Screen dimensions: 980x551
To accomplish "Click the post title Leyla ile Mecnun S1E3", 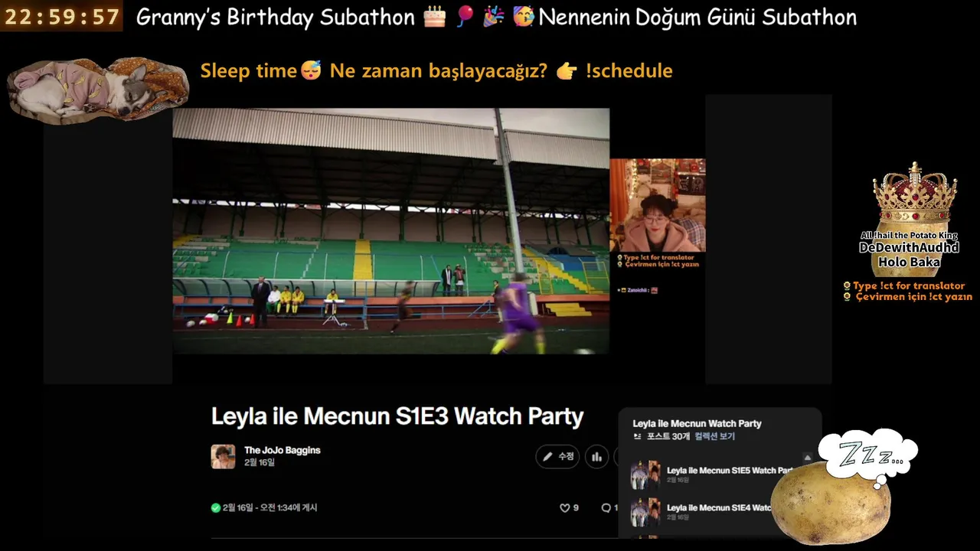I will point(397,416).
